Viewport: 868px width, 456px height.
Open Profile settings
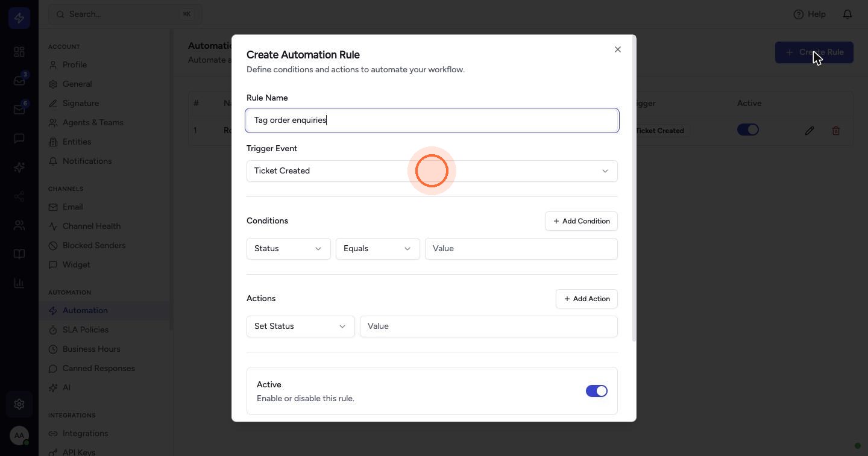75,65
